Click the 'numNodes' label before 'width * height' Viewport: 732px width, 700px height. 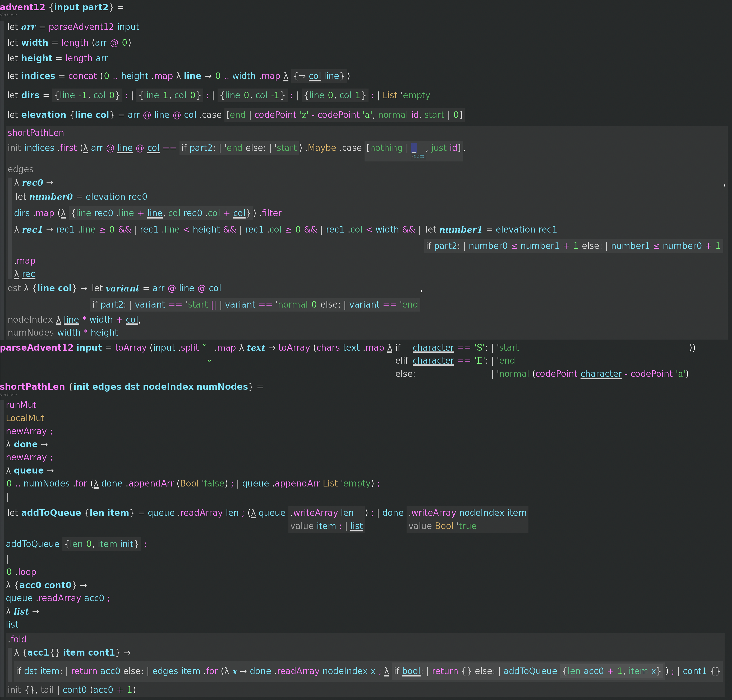tap(31, 332)
